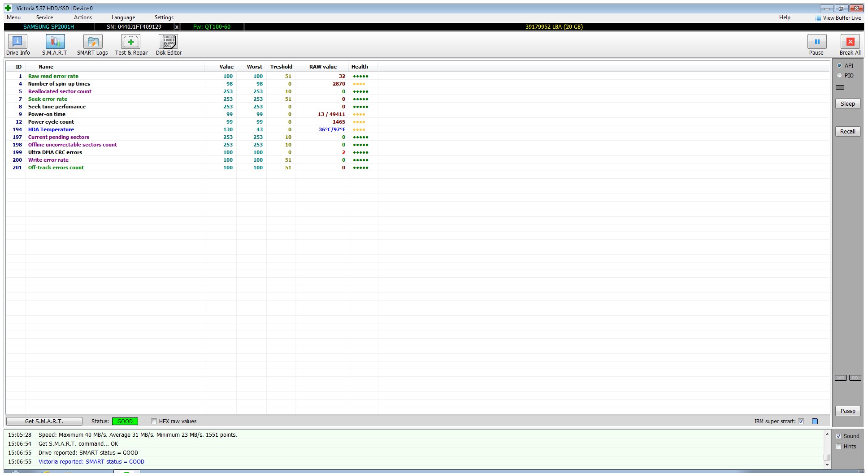Click the Victoria reported SMART status log line

tap(91, 462)
